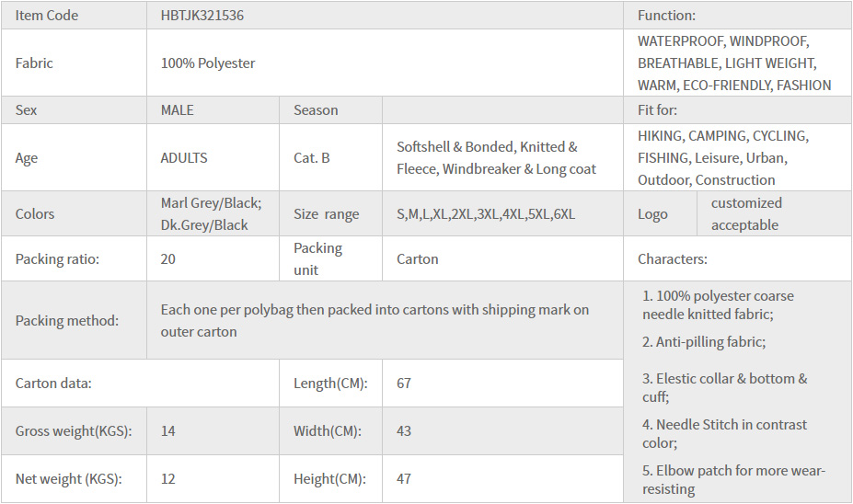The height and width of the screenshot is (504, 853).
Task: Click the MALE sex value cell
Action: pyautogui.click(x=178, y=110)
